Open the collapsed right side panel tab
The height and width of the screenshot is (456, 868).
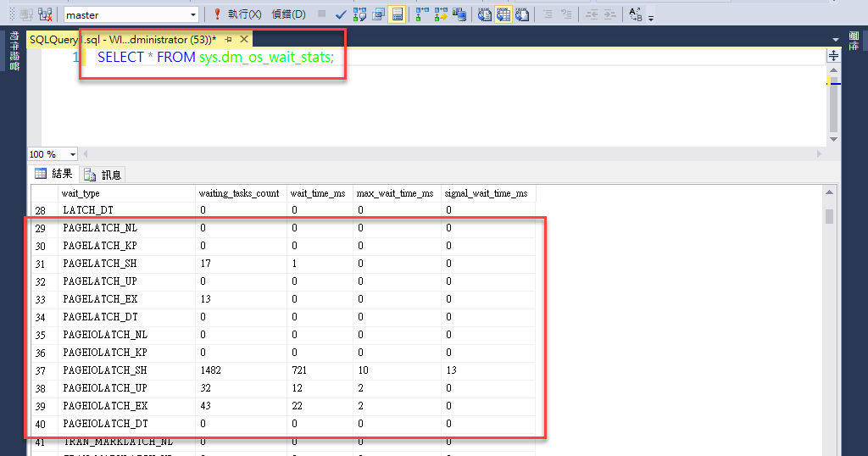tap(854, 41)
